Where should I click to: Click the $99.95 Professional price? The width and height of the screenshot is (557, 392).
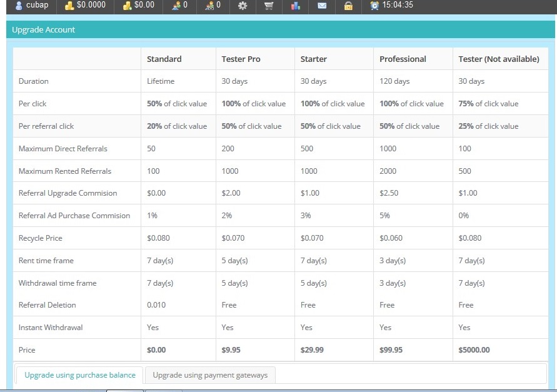[x=391, y=349]
